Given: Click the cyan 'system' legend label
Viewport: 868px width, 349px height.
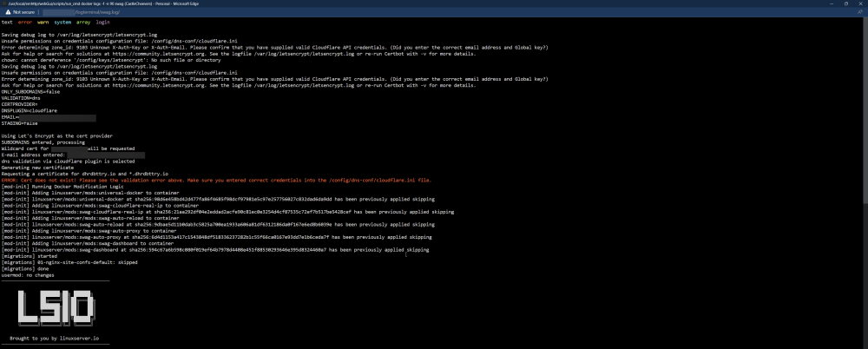Looking at the screenshot, I should pos(62,23).
